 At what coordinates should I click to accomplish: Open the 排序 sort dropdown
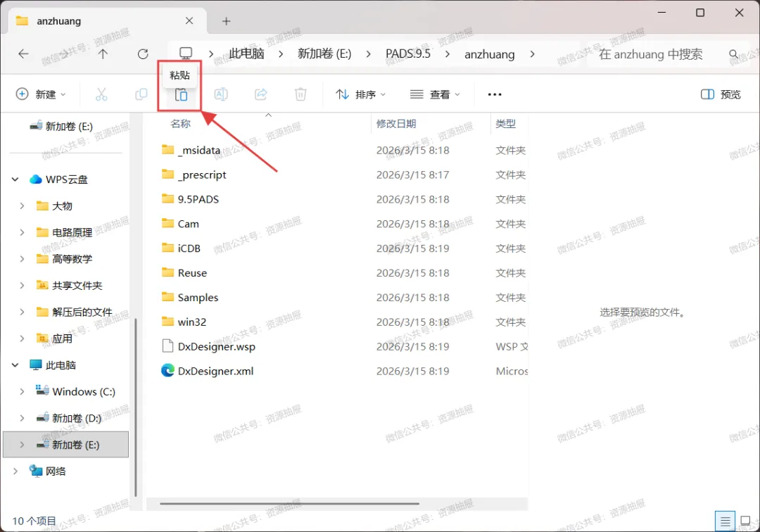point(360,94)
